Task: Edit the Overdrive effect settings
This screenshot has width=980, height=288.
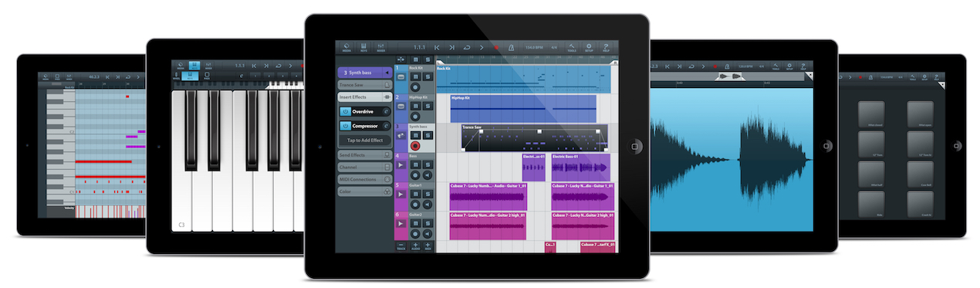Action: 386,112
